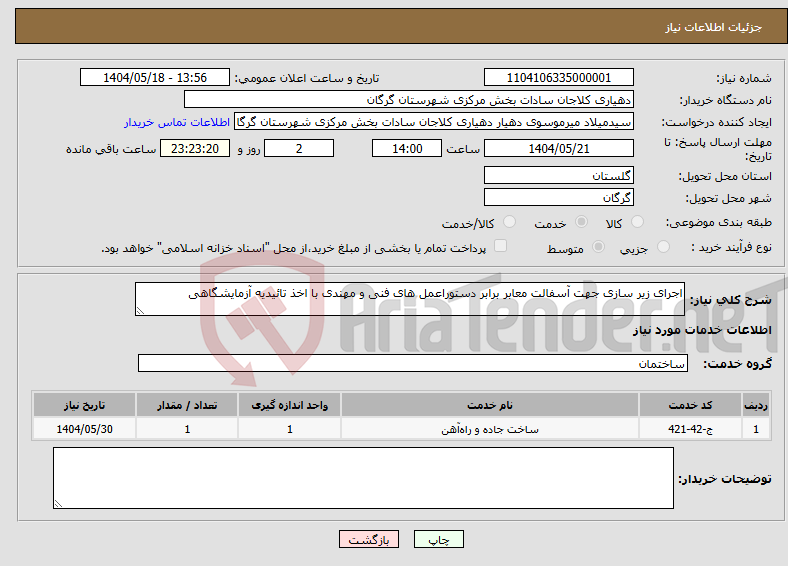
Task: Click service code ج-42-421 cell
Action: coord(691,429)
